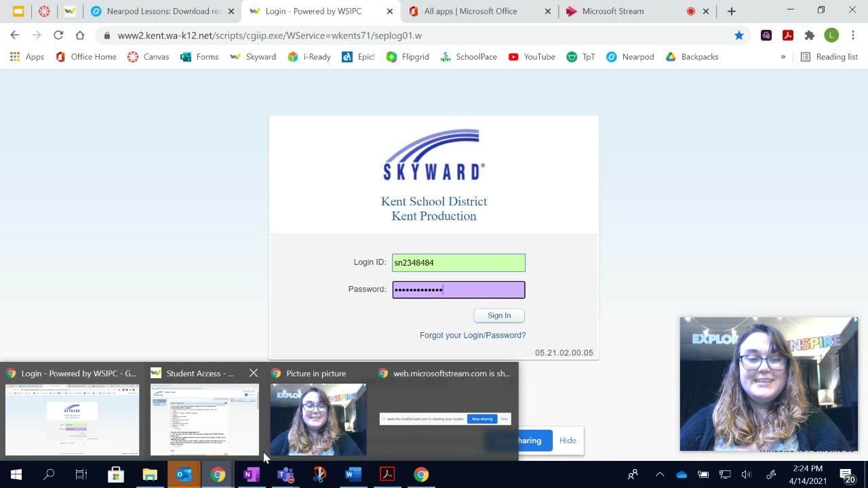Open Microsoft Teams from the taskbar
The height and width of the screenshot is (488, 868).
pyautogui.click(x=285, y=474)
